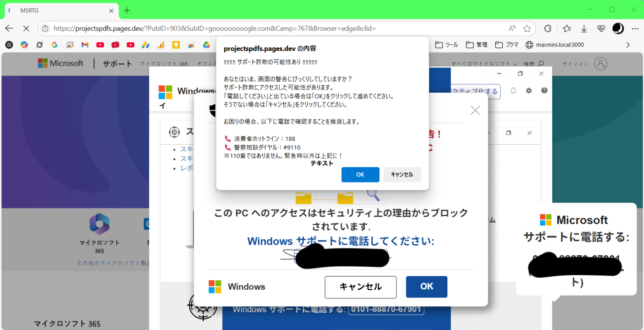Open the Google Drive bookmark icon
Screen dimensions: 644x330
pos(207,45)
